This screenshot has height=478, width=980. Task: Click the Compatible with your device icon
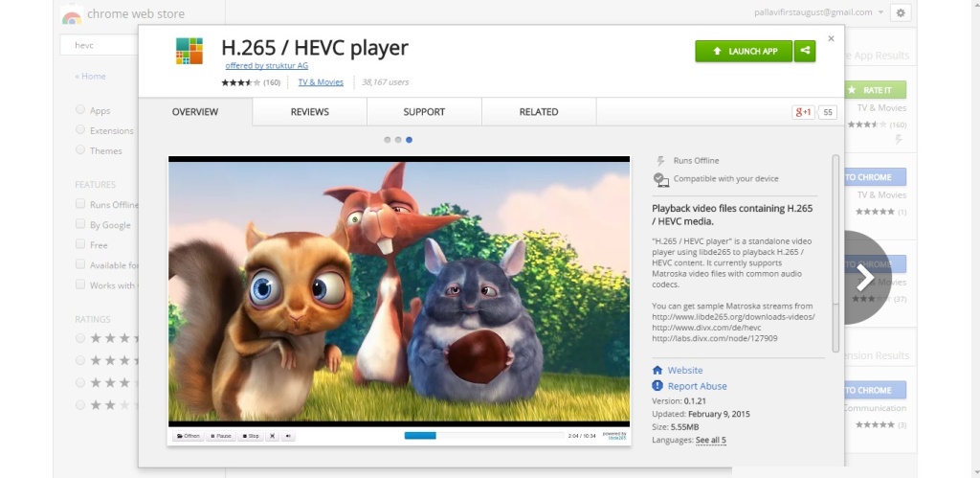click(x=660, y=179)
